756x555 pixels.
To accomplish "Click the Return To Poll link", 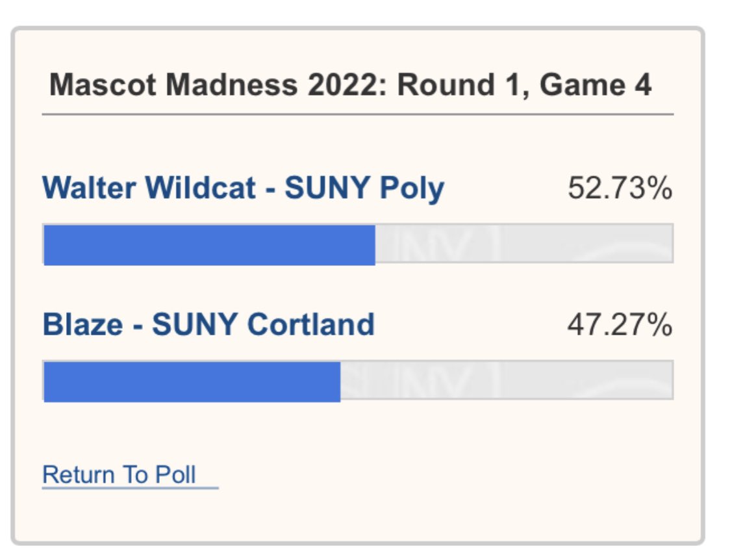I will point(119,475).
